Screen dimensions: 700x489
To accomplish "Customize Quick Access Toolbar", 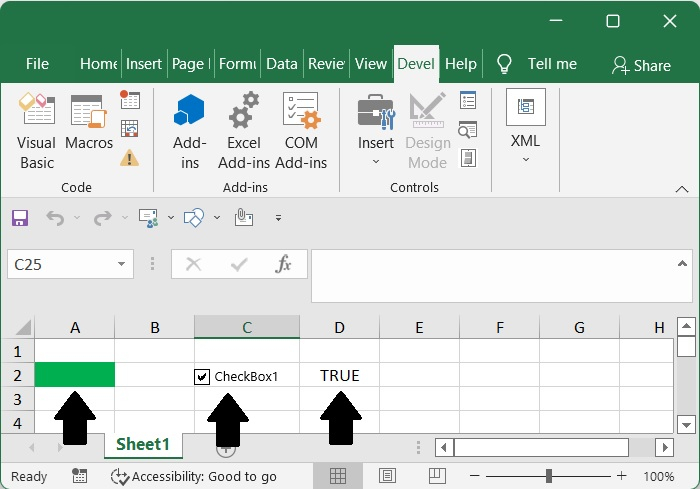I will 278,218.
